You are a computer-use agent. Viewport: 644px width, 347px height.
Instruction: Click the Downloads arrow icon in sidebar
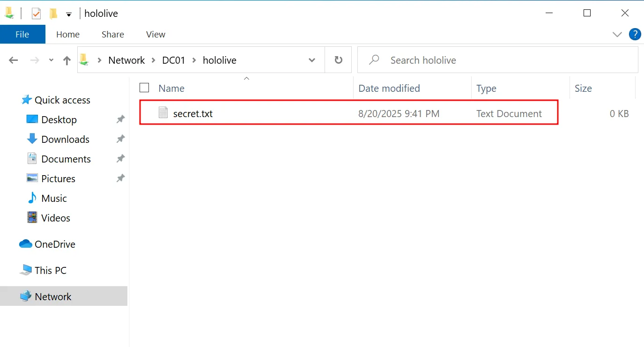click(32, 139)
